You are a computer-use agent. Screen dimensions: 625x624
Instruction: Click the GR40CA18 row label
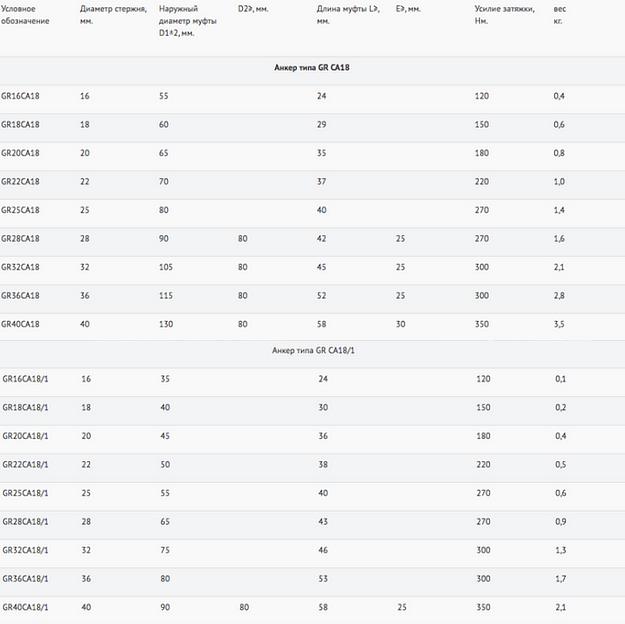tap(21, 325)
